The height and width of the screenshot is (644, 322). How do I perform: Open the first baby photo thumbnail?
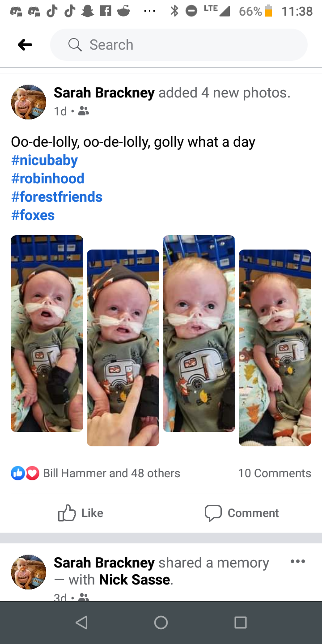tap(47, 334)
